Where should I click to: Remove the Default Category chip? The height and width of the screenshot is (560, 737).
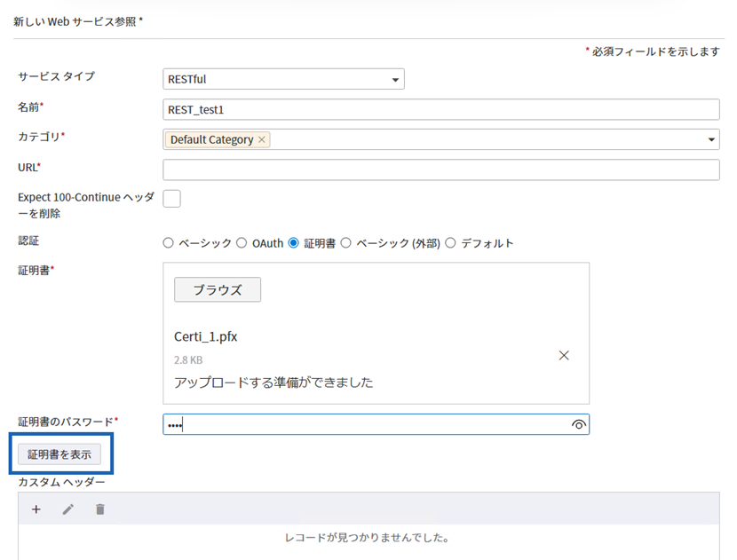tap(261, 139)
